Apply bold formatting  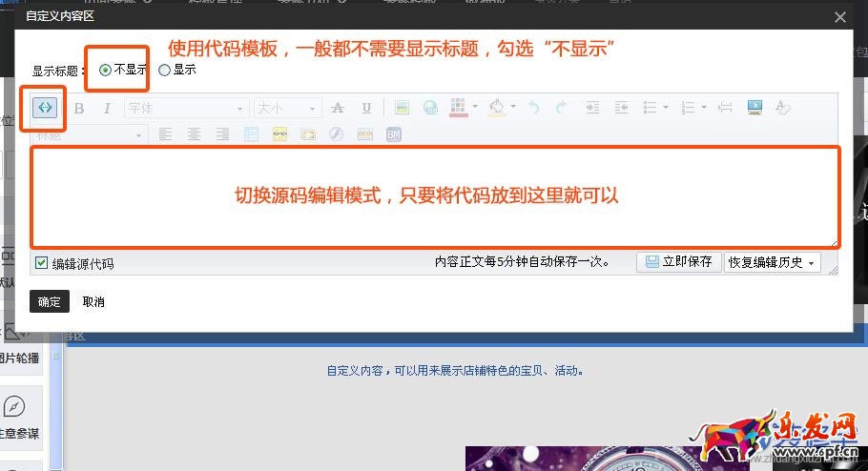click(x=79, y=108)
